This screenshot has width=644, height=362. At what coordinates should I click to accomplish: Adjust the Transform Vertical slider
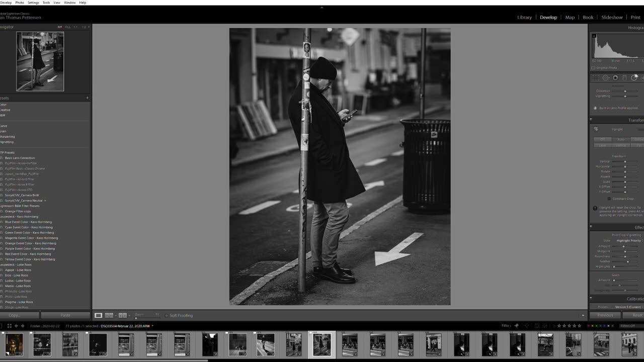pos(625,161)
